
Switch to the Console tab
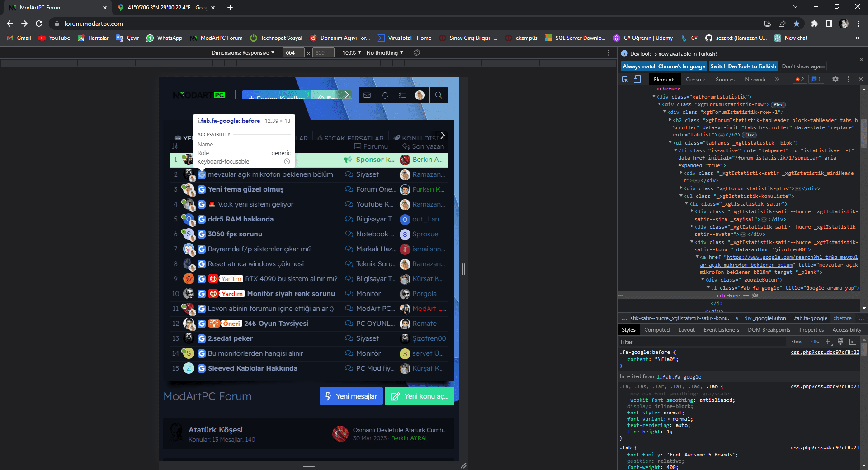[x=695, y=80]
